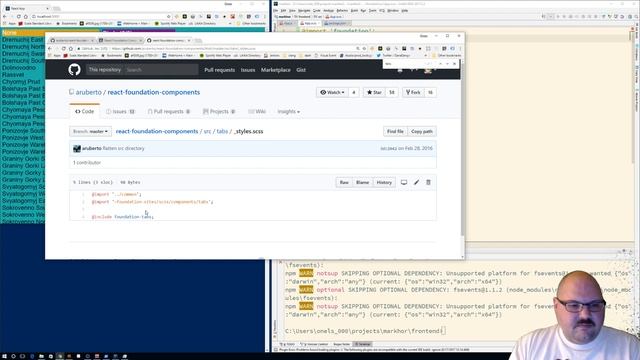Switch to the App.scss editor tab in IDE
The width and height of the screenshot is (640, 360).
click(309, 23)
